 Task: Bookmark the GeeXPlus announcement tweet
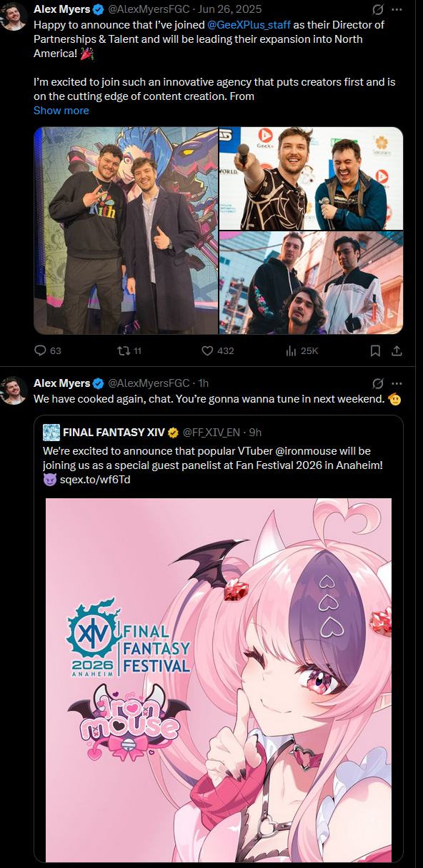click(375, 350)
